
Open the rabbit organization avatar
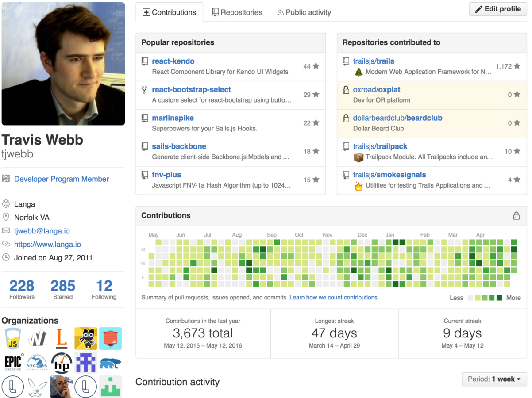pos(37,387)
